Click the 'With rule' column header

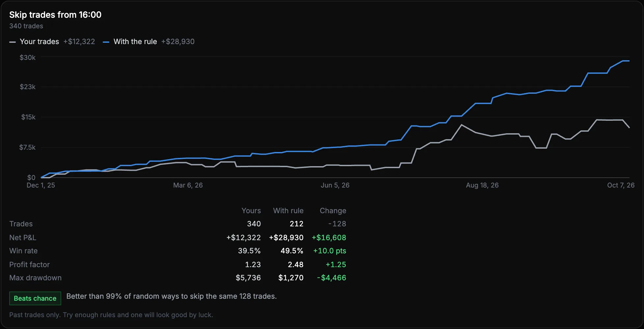click(288, 211)
